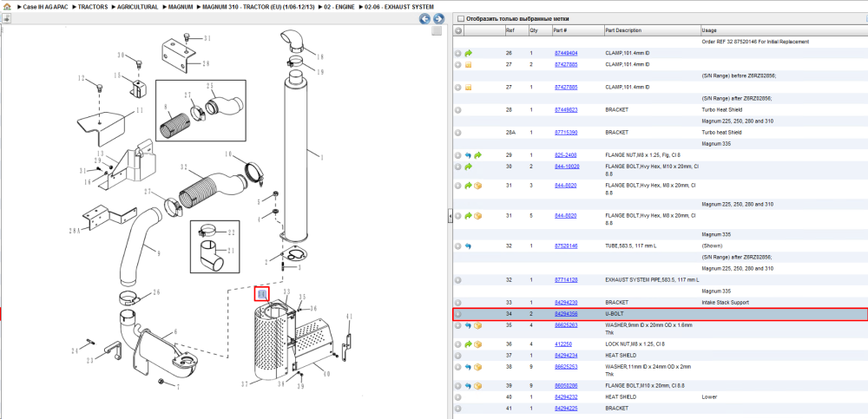Select callout 18 on the exhaust elbow

coord(319,56)
